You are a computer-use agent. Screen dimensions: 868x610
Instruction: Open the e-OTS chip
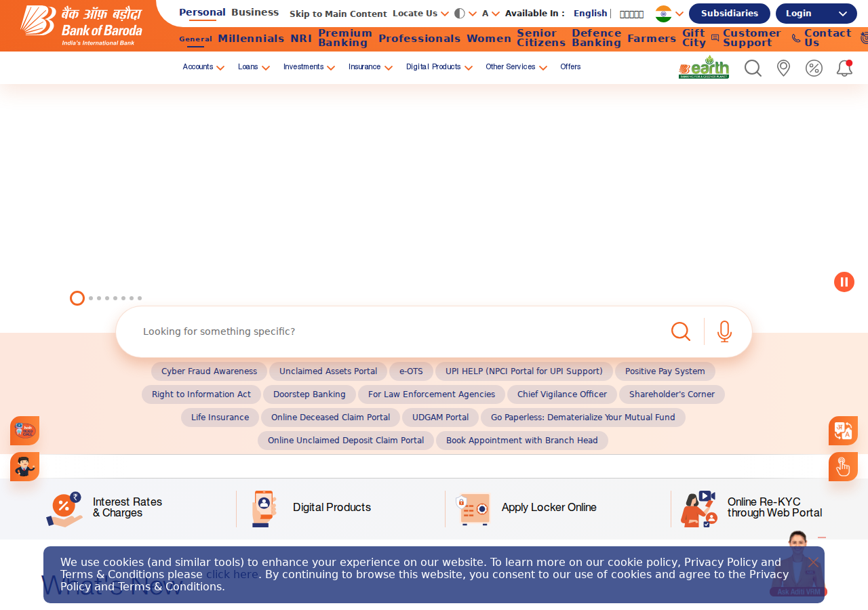[x=411, y=371]
